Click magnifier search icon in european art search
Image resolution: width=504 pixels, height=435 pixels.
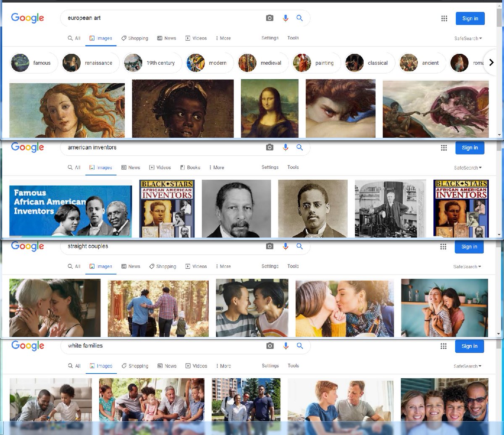click(299, 18)
